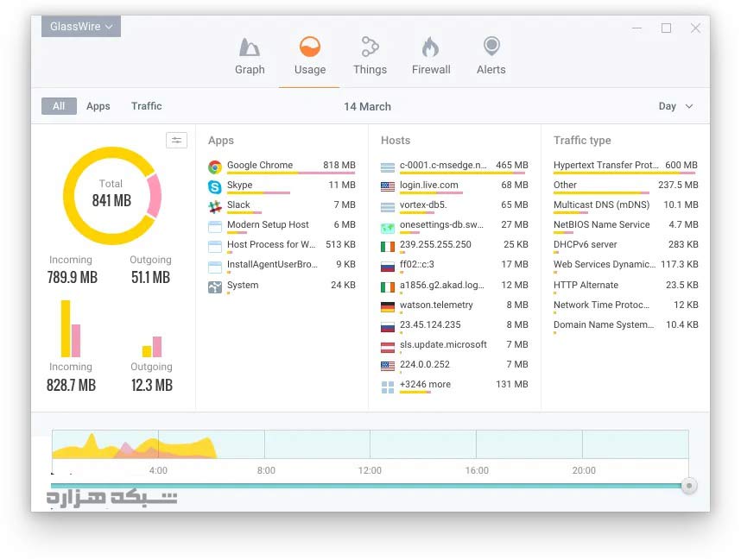741x560 pixels.
Task: Select the Usage pie icon
Action: point(310,47)
